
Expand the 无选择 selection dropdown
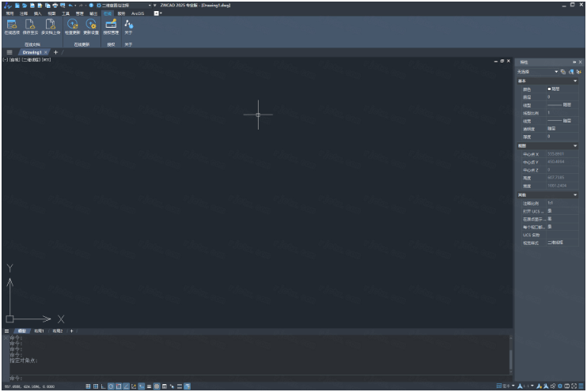tap(556, 71)
